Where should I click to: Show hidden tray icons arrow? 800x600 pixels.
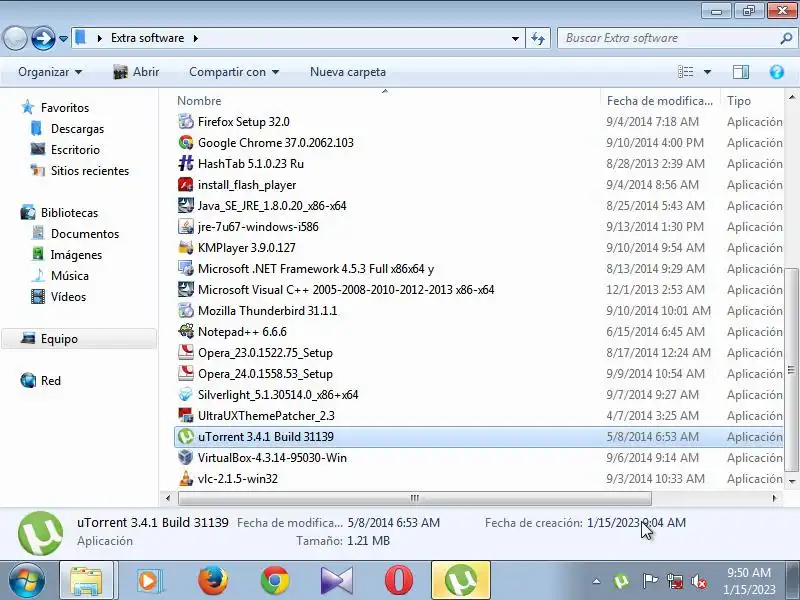[596, 581]
